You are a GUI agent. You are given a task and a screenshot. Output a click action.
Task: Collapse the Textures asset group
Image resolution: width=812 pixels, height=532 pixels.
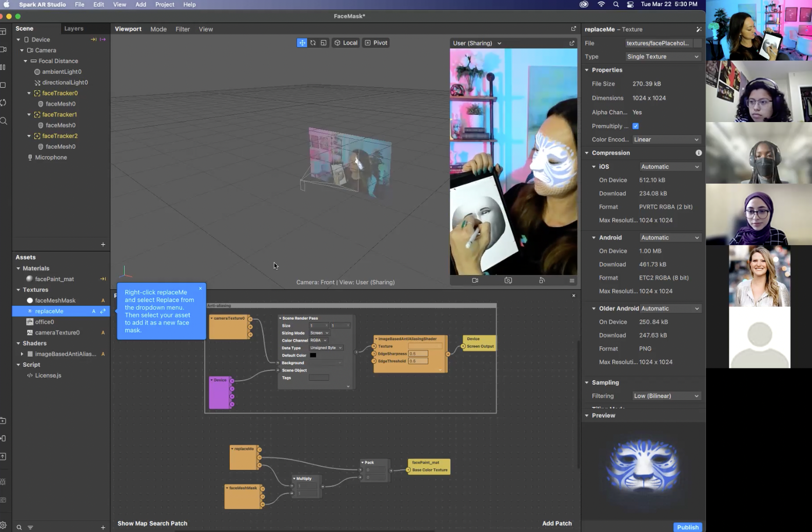point(18,290)
